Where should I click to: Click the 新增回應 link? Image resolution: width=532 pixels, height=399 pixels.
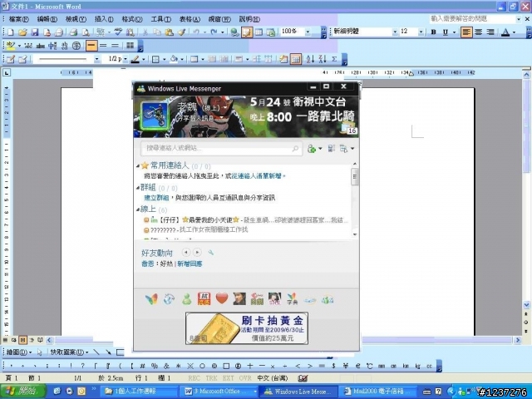click(190, 264)
